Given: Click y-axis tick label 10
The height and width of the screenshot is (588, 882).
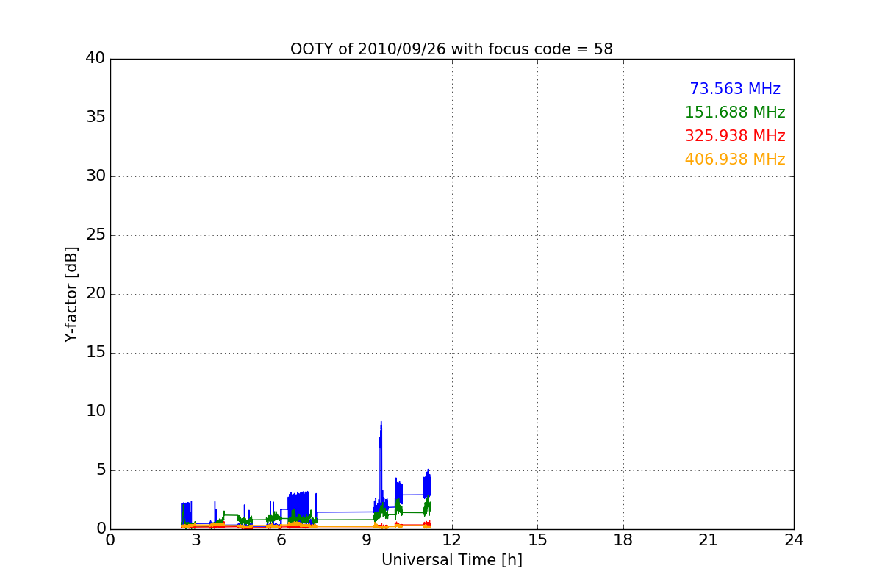Looking at the screenshot, I should point(96,412).
